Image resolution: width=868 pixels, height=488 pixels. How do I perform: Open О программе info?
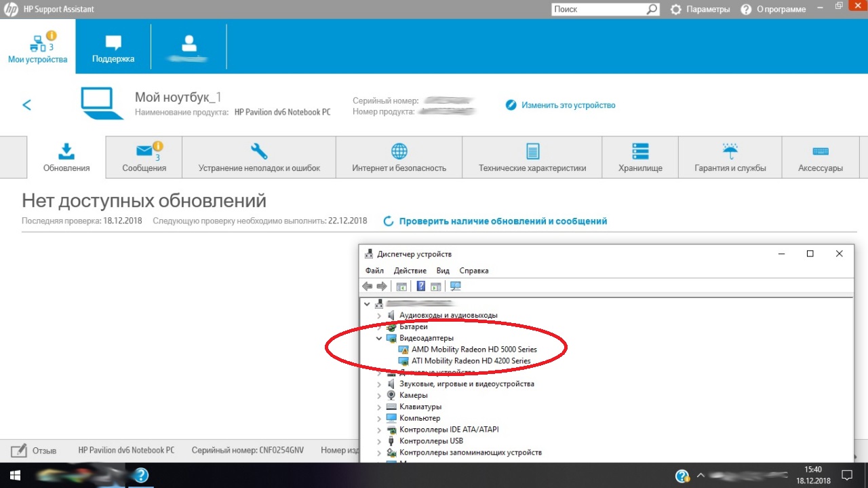773,10
